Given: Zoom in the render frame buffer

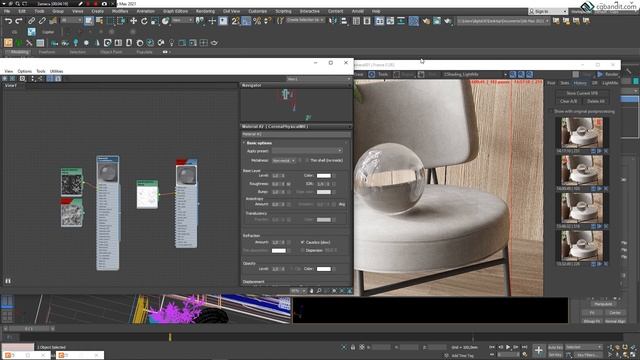Looking at the screenshot, I should (x=513, y=74).
